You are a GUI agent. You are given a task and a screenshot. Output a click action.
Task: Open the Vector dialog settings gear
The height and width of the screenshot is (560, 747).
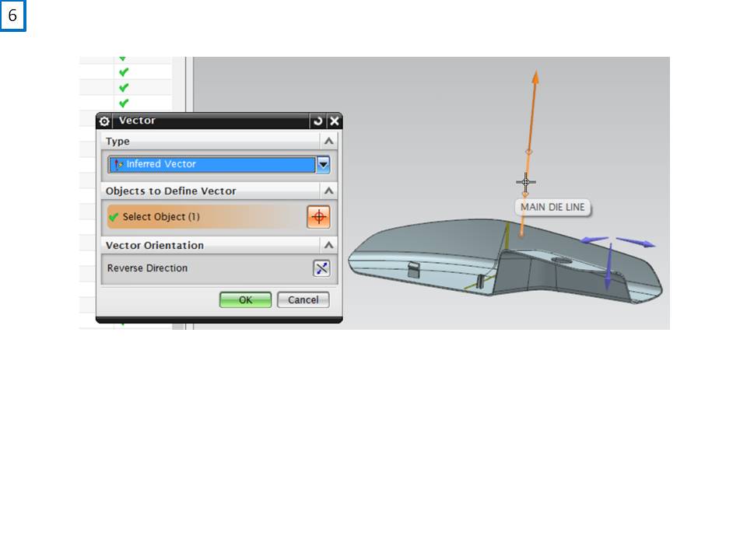(104, 121)
